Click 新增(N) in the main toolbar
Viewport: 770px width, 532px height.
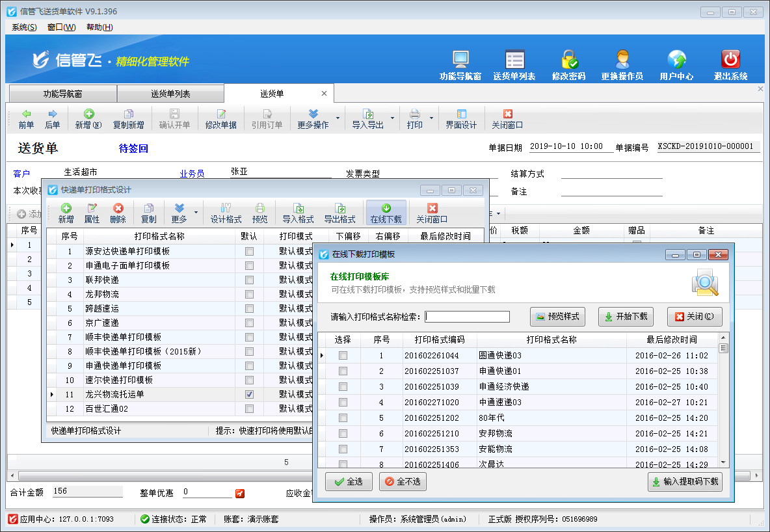pos(88,119)
